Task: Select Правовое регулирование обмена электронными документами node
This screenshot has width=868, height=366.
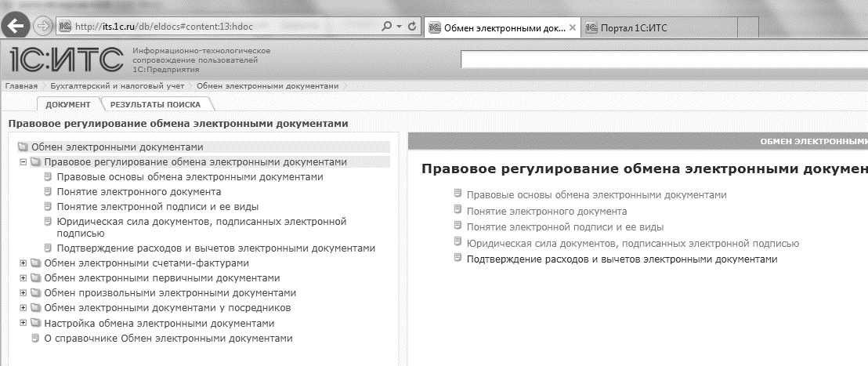Action: 195,162
